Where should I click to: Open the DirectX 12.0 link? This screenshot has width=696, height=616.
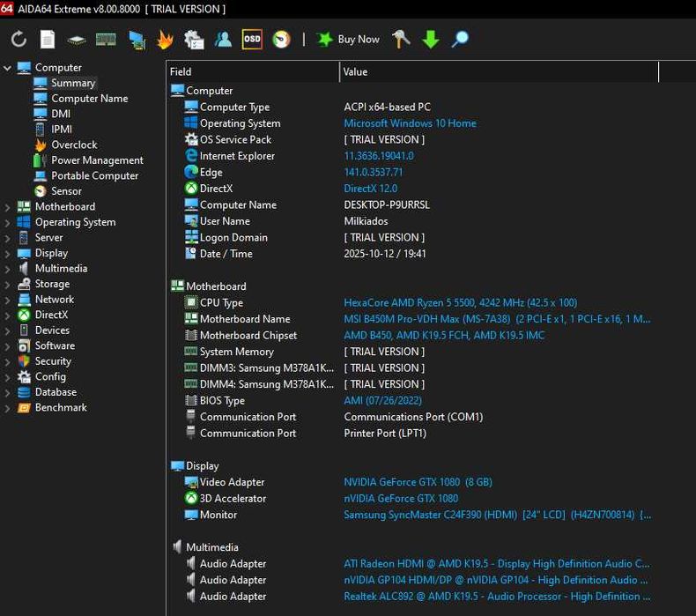point(371,189)
